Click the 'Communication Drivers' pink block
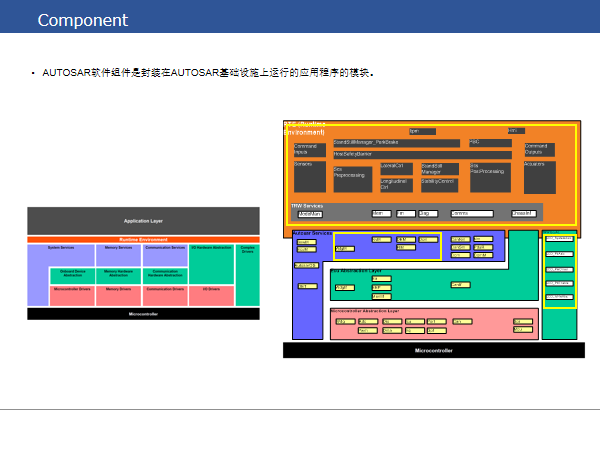The height and width of the screenshot is (450, 600). tap(165, 296)
